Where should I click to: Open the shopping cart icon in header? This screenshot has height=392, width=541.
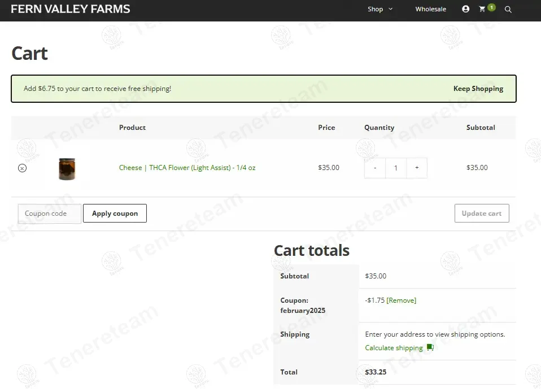point(482,9)
